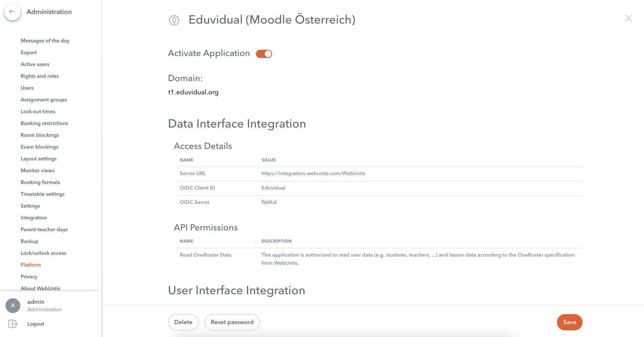Go to Backup
The height and width of the screenshot is (337, 644).
[29, 241]
